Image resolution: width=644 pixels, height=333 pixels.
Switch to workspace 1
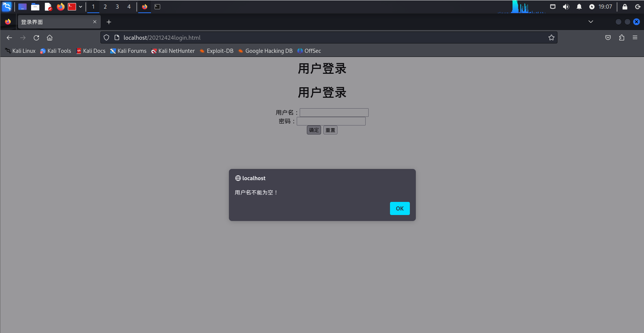coord(93,7)
